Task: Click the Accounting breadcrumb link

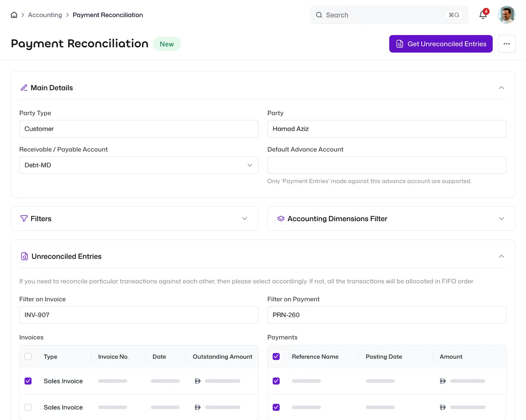Action: [x=45, y=15]
